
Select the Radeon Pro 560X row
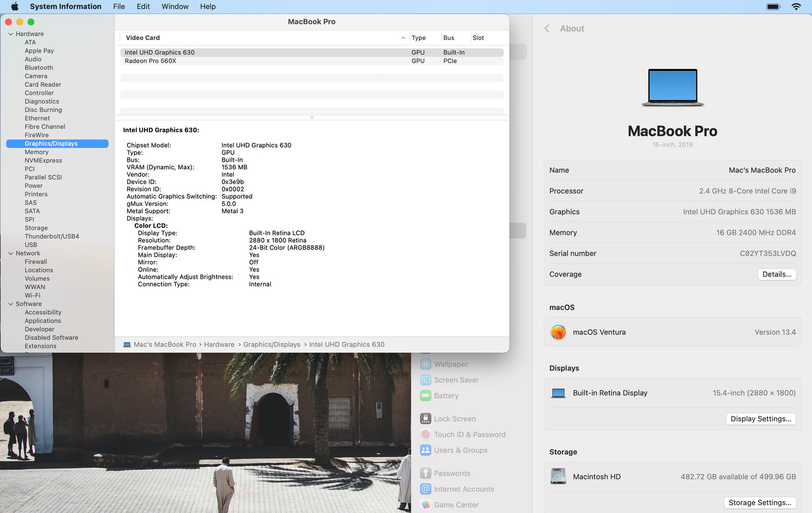151,61
